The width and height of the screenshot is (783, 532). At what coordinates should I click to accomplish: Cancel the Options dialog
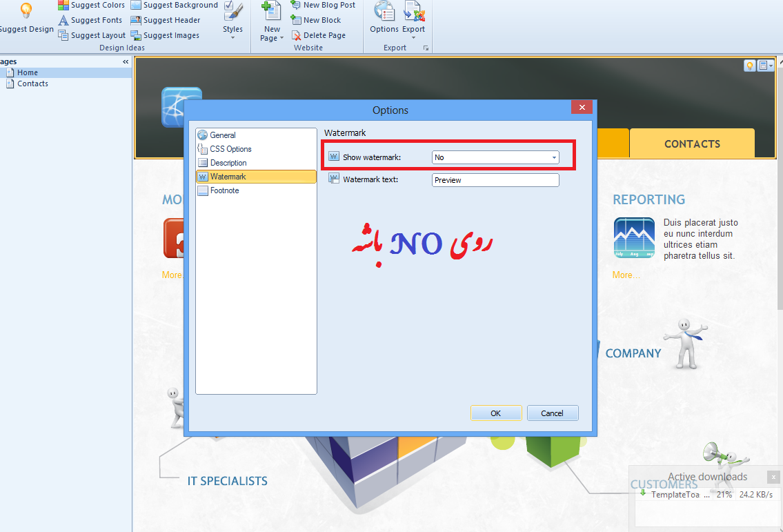[x=552, y=413]
